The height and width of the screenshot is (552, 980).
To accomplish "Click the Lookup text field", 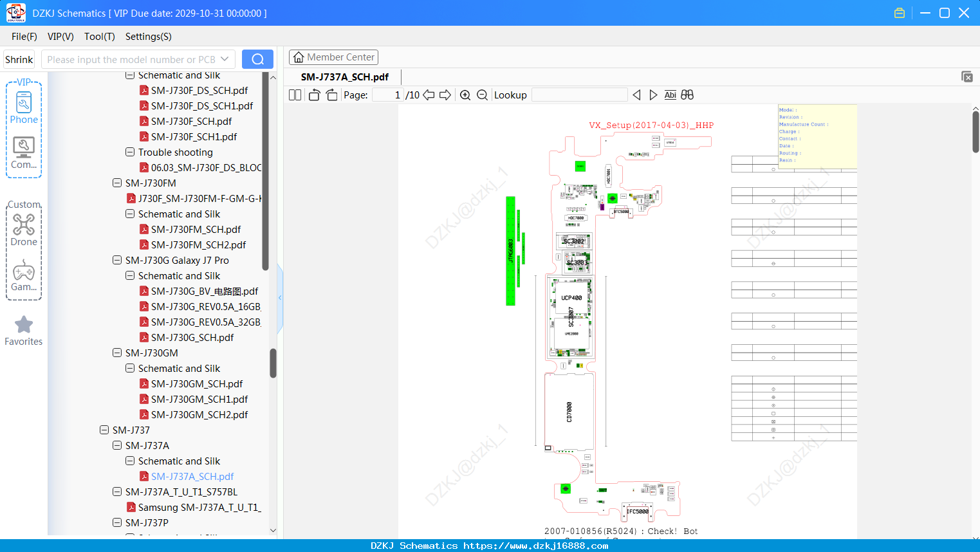I will click(x=580, y=95).
